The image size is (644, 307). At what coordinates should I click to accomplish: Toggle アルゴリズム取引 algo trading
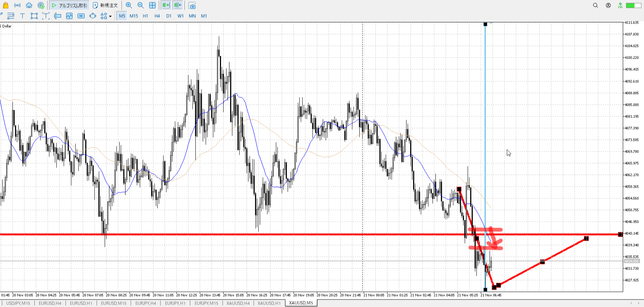[x=69, y=5]
